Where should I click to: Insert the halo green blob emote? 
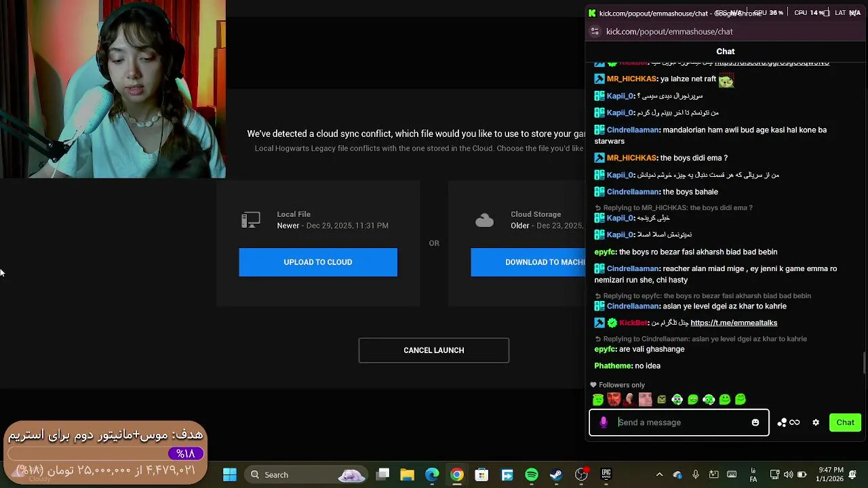[598, 399]
